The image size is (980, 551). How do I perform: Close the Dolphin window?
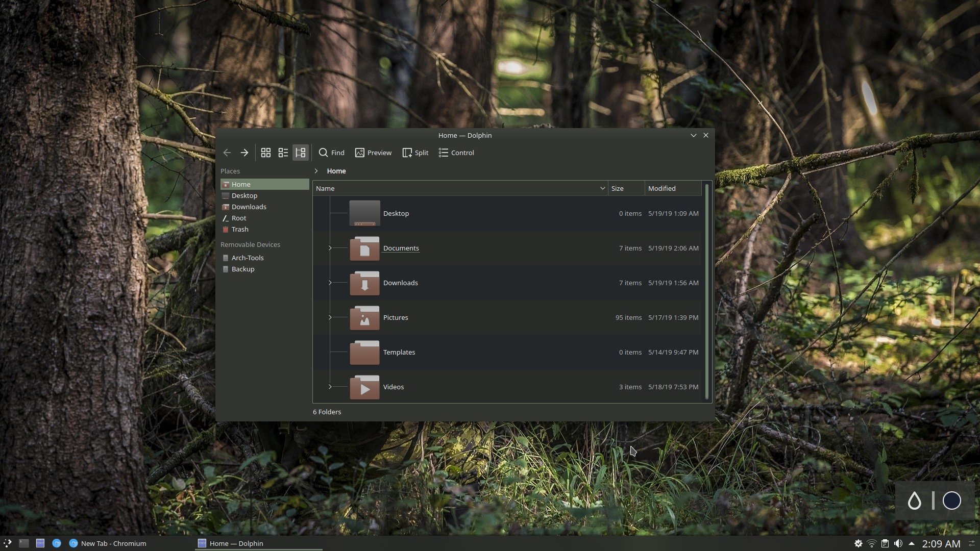[x=706, y=135]
